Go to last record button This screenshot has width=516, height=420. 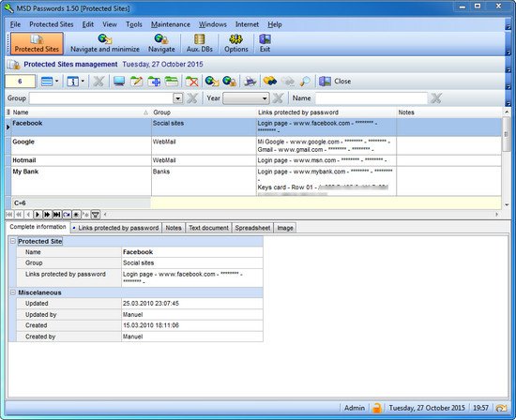(x=56, y=215)
